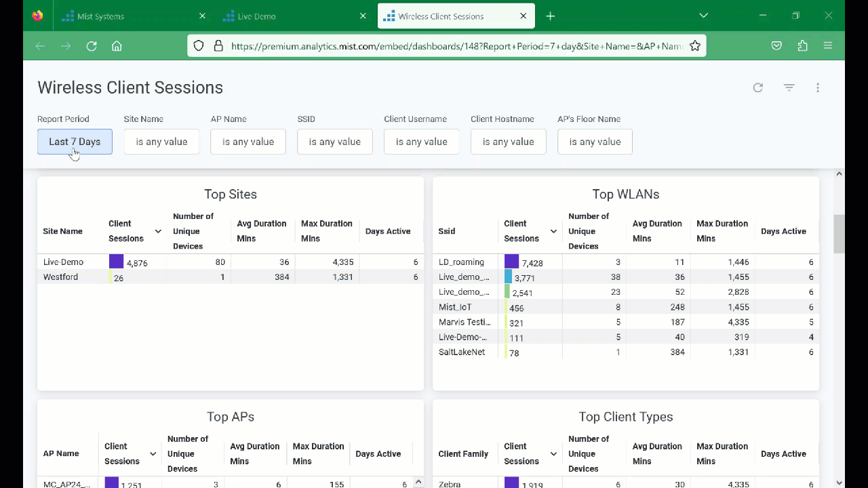Expand the list all tabs chevron
The width and height of the screenshot is (868, 488).
click(703, 16)
